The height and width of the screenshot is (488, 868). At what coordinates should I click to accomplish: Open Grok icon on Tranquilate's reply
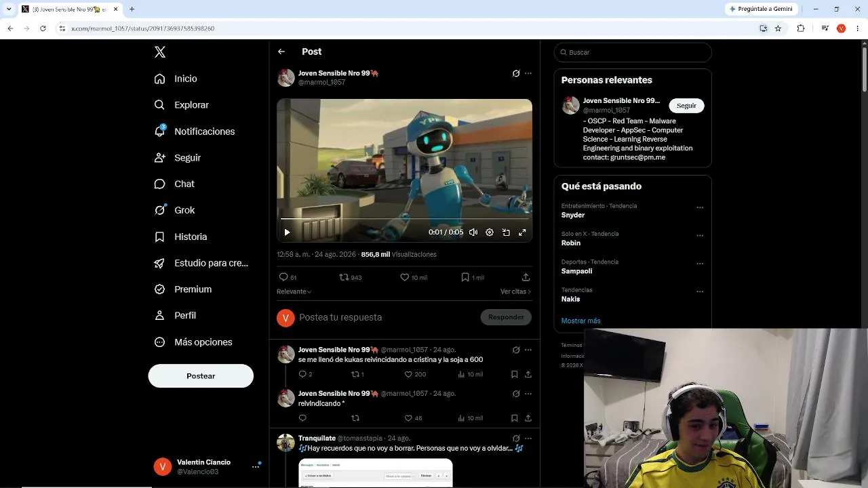[x=516, y=439]
